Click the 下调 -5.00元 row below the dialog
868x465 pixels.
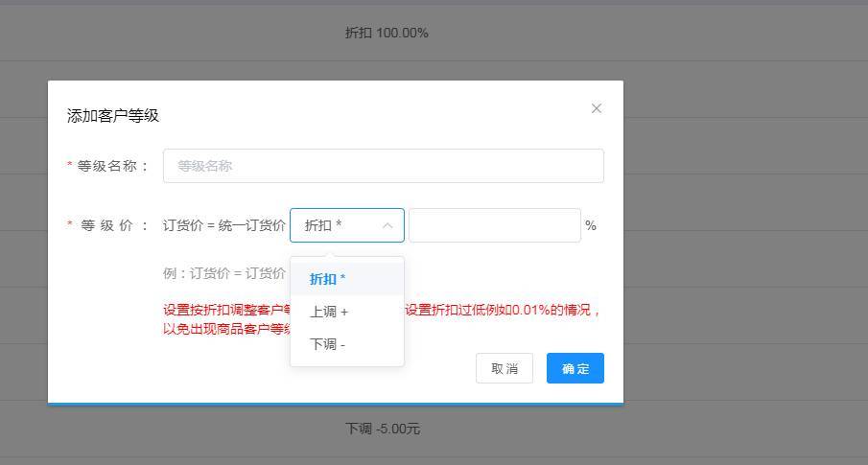[382, 429]
